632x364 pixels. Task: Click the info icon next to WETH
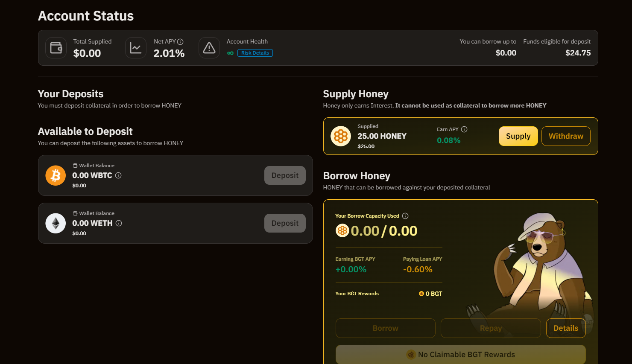tap(119, 223)
